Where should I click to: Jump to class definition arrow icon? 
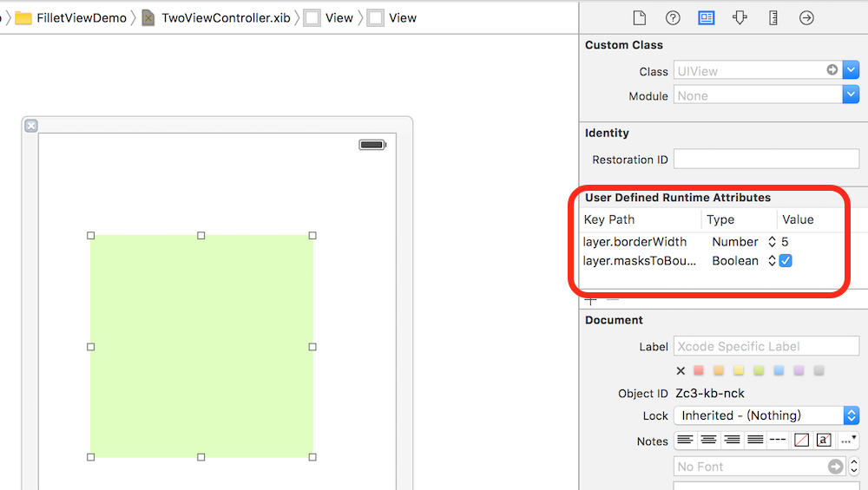coord(832,69)
